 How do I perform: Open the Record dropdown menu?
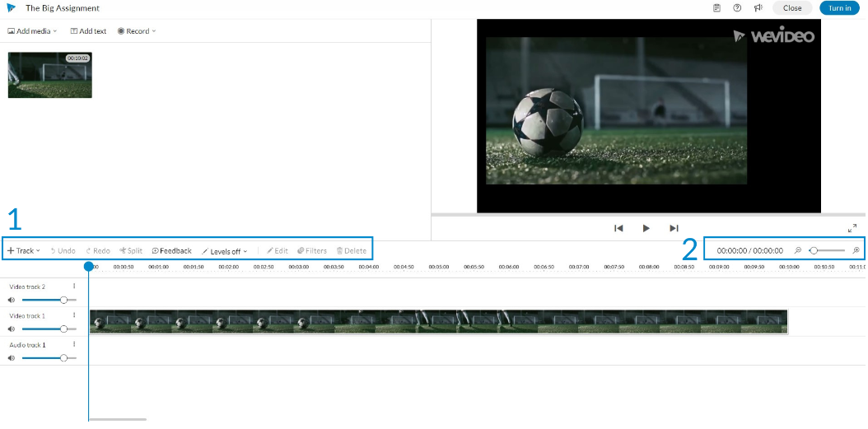tap(137, 31)
